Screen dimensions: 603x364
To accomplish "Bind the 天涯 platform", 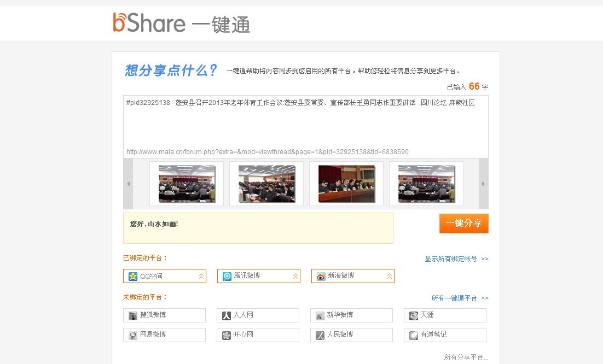I will click(x=445, y=315).
